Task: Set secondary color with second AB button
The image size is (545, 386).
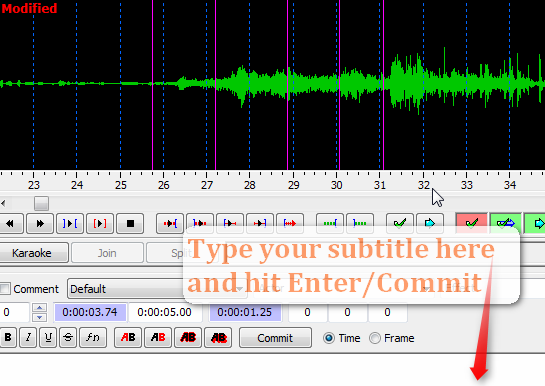Action: point(158,337)
